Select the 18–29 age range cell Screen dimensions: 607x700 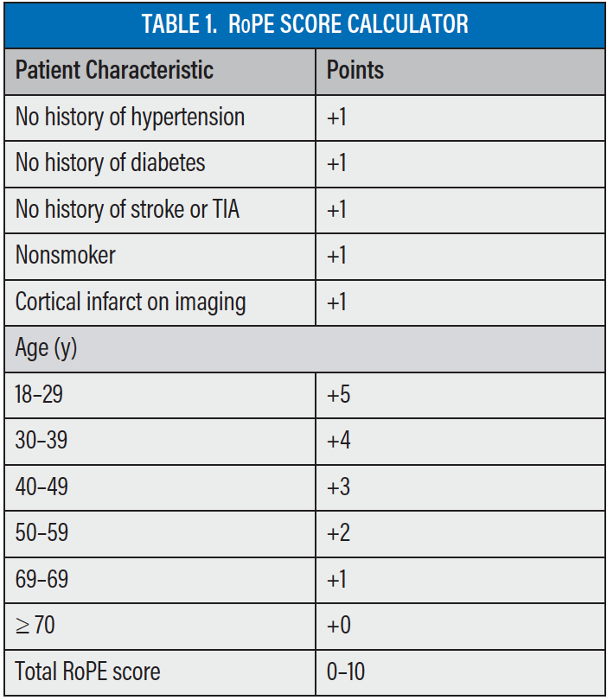[39, 395]
